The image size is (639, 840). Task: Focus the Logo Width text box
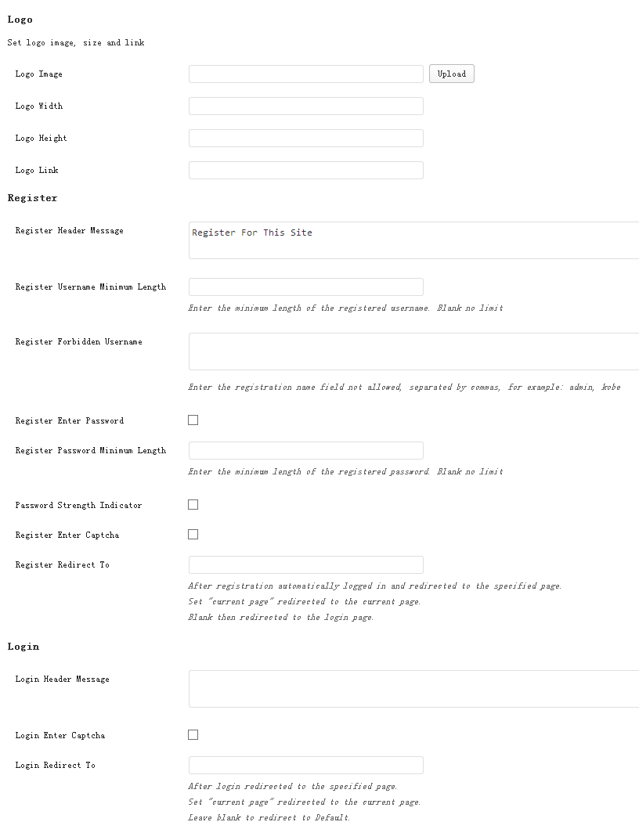pyautogui.click(x=305, y=106)
